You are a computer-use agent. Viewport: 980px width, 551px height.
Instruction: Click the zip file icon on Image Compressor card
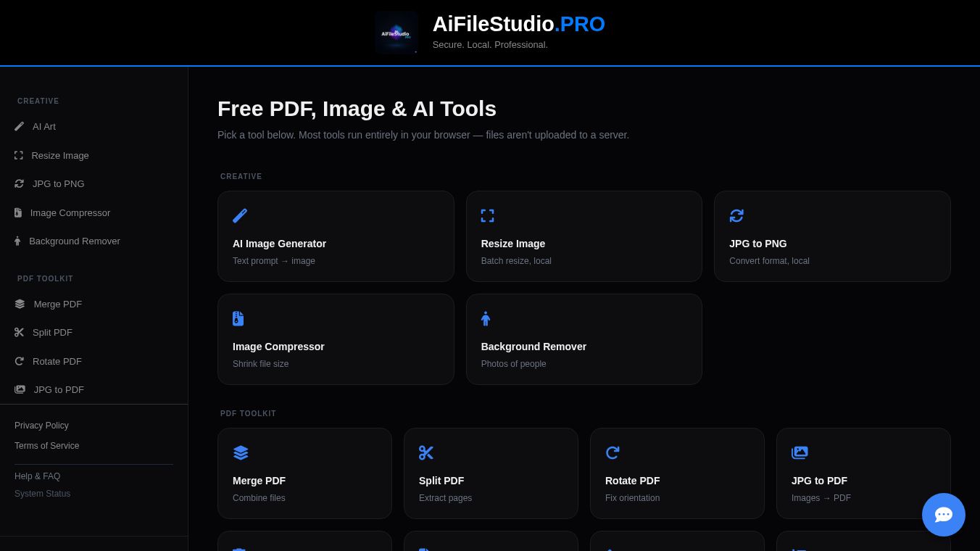238,318
